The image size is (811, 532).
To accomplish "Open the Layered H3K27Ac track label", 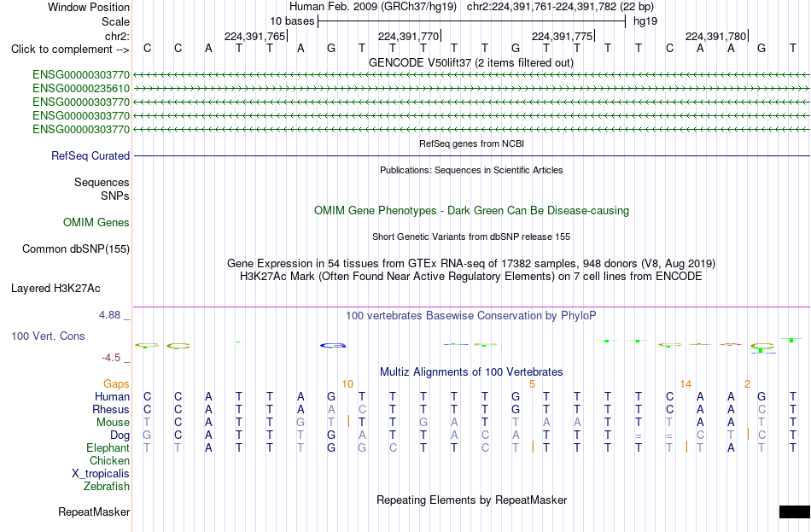I will click(55, 289).
